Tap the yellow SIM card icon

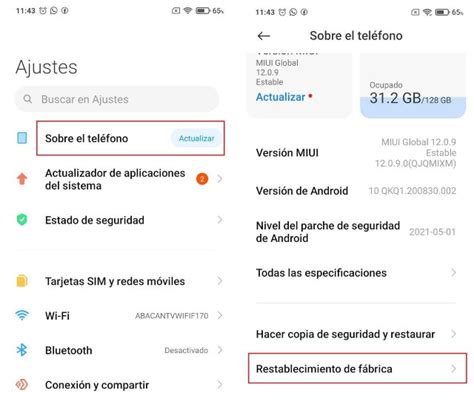(x=22, y=281)
